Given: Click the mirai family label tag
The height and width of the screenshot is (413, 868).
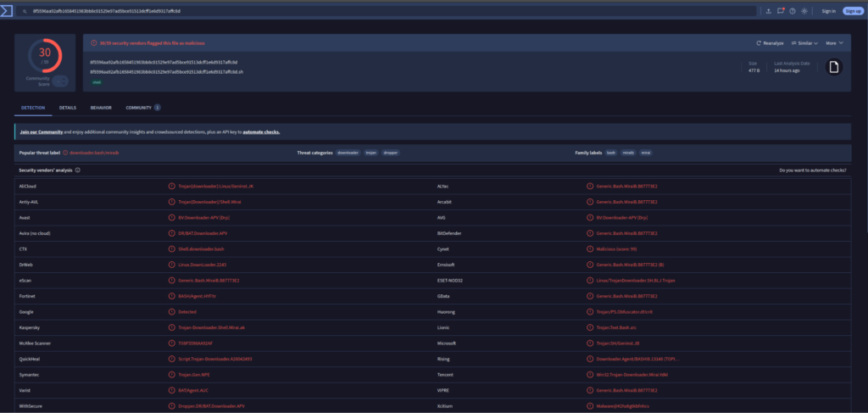Looking at the screenshot, I should tap(645, 153).
